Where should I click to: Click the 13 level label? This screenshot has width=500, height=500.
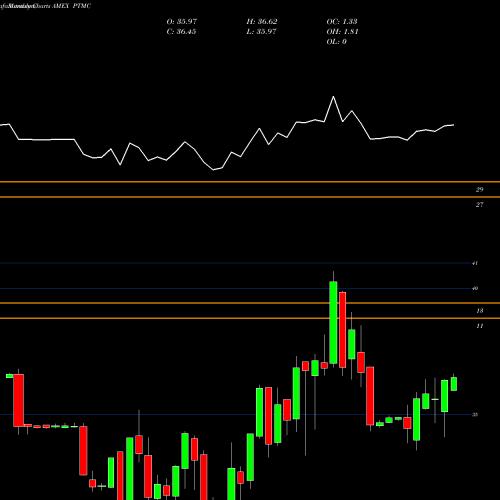(479, 311)
